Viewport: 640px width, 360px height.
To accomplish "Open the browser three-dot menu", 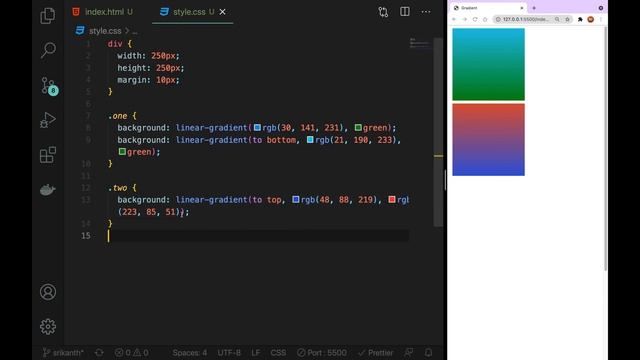I will tap(600, 19).
